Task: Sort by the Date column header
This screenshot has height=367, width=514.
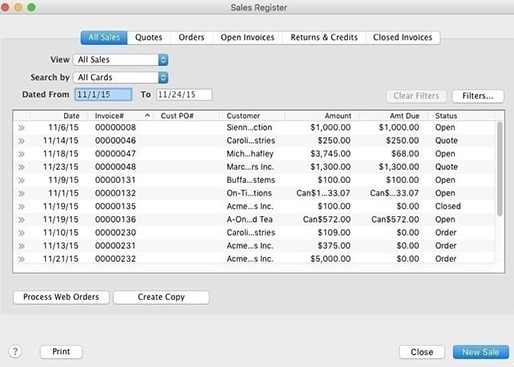Action: click(71, 116)
